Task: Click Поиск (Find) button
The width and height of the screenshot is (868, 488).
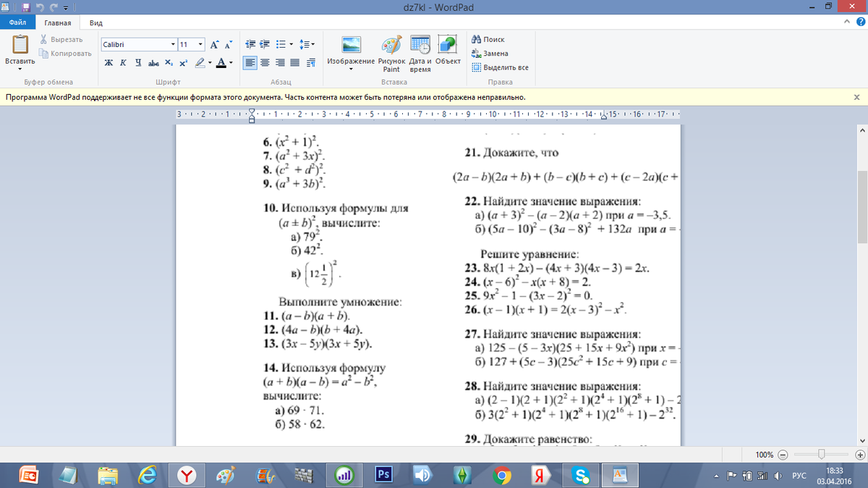Action: tap(488, 39)
